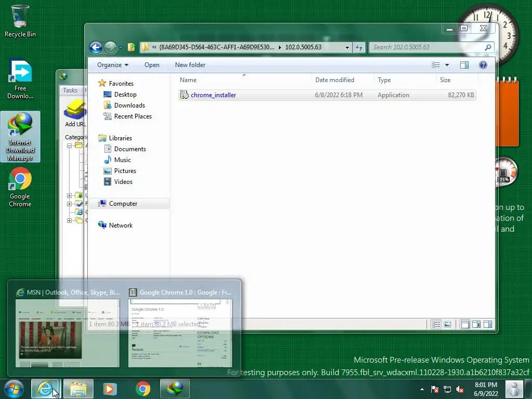Open Action Center flag in tray
The height and width of the screenshot is (399, 532).
(435, 389)
